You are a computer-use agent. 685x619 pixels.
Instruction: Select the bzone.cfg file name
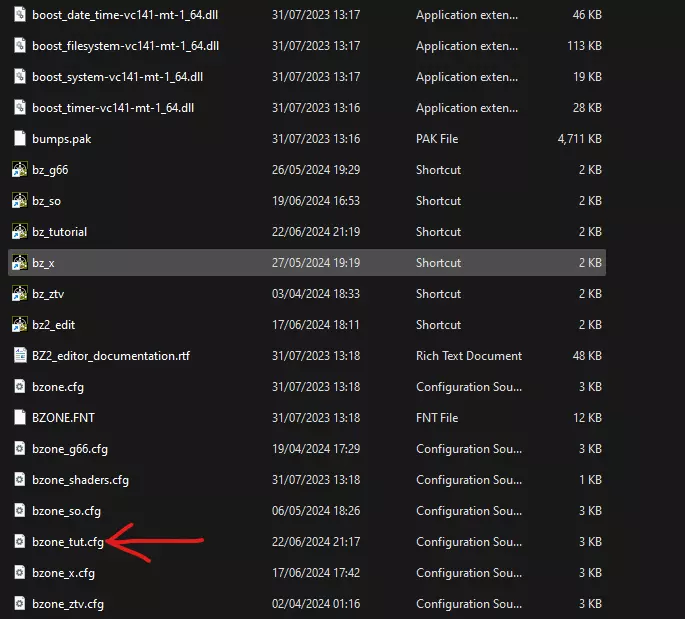click(x=58, y=387)
